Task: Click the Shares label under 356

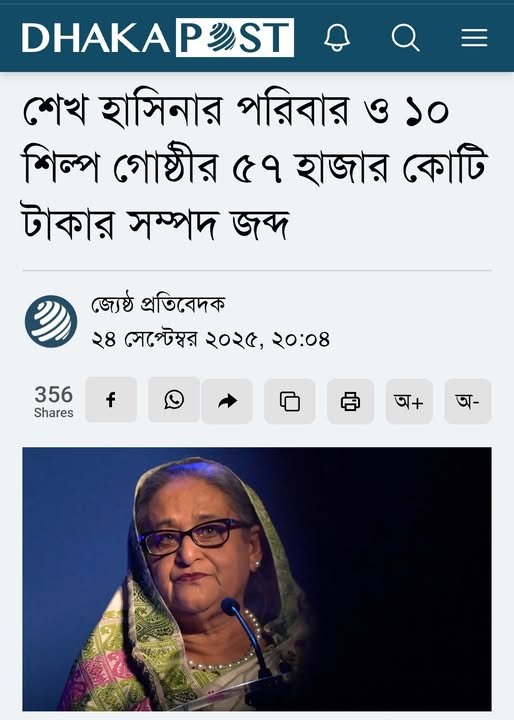Action: 53,413
